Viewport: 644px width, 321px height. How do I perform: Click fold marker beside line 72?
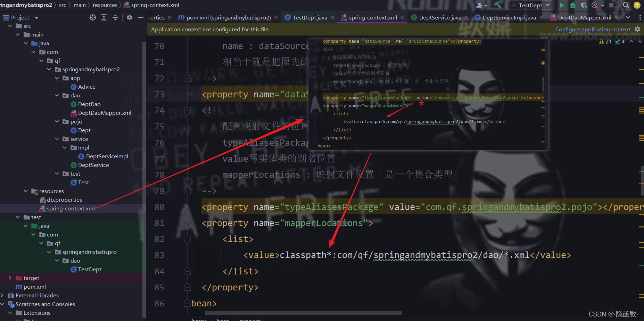pyautogui.click(x=187, y=78)
